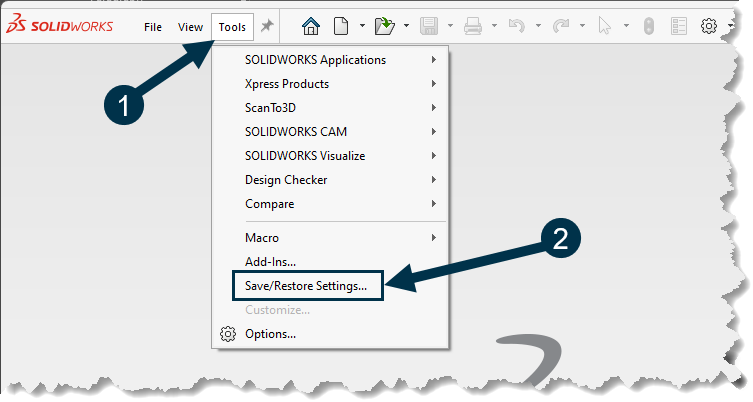Open Macro submenu
The height and width of the screenshot is (402, 753).
330,238
